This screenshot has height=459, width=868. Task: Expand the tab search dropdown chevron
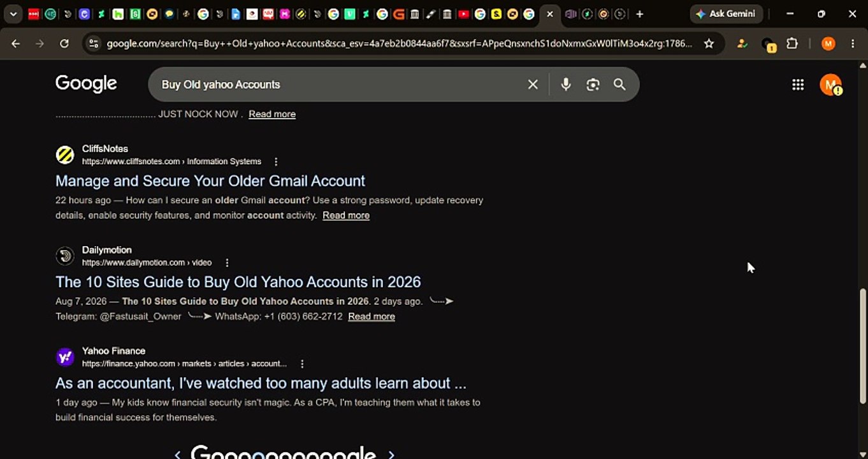pos(13,13)
